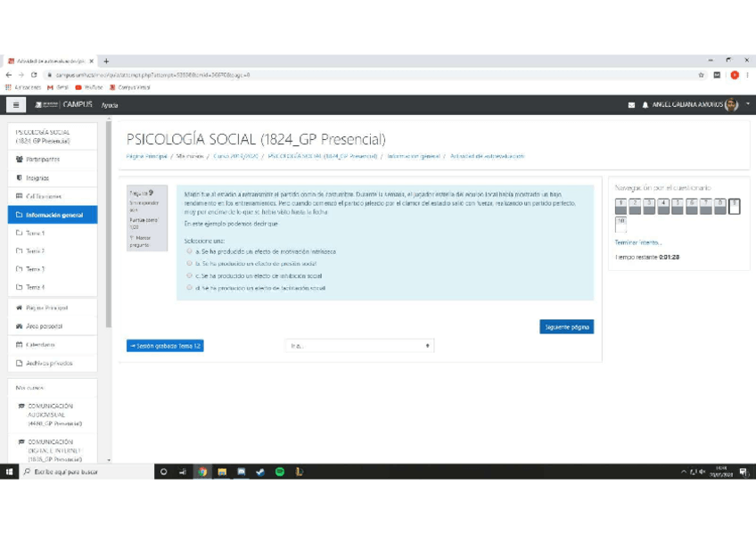This screenshot has width=756, height=534.
Task: Open the 'Ir a...' jump-to dropdown
Action: 359,346
